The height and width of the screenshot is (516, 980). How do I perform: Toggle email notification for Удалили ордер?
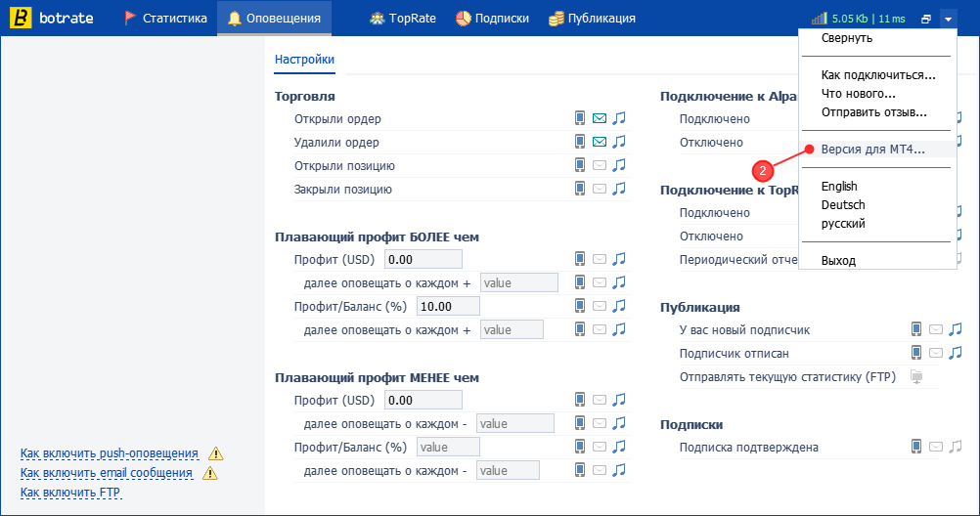tap(600, 142)
